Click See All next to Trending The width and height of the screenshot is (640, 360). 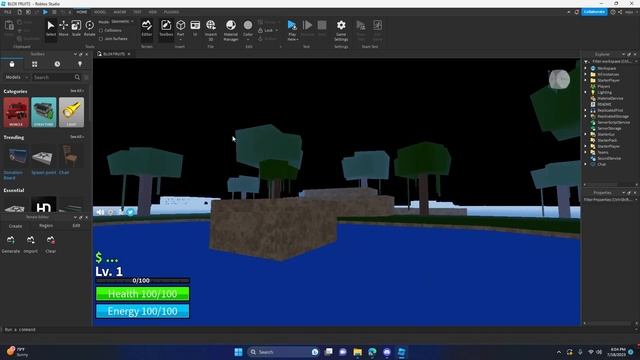(x=77, y=137)
